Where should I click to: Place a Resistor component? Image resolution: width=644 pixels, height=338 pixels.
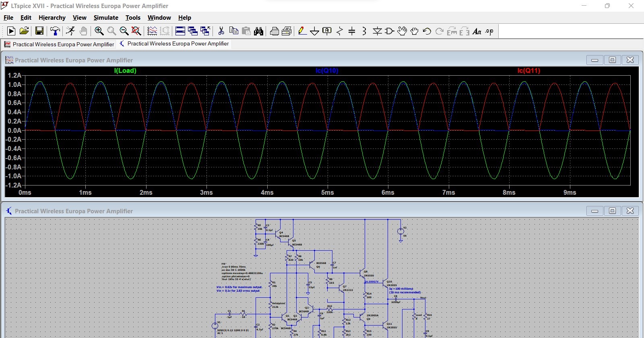tap(340, 31)
